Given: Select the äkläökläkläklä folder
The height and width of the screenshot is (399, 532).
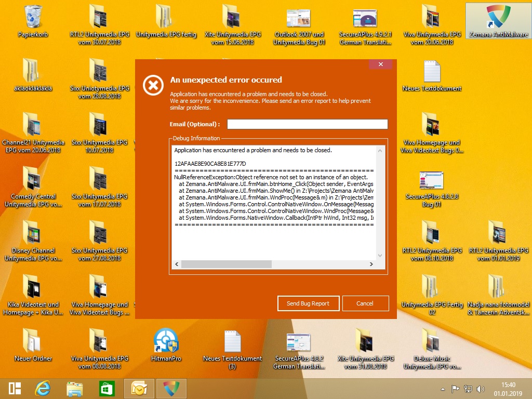Looking at the screenshot, I should point(33,75).
